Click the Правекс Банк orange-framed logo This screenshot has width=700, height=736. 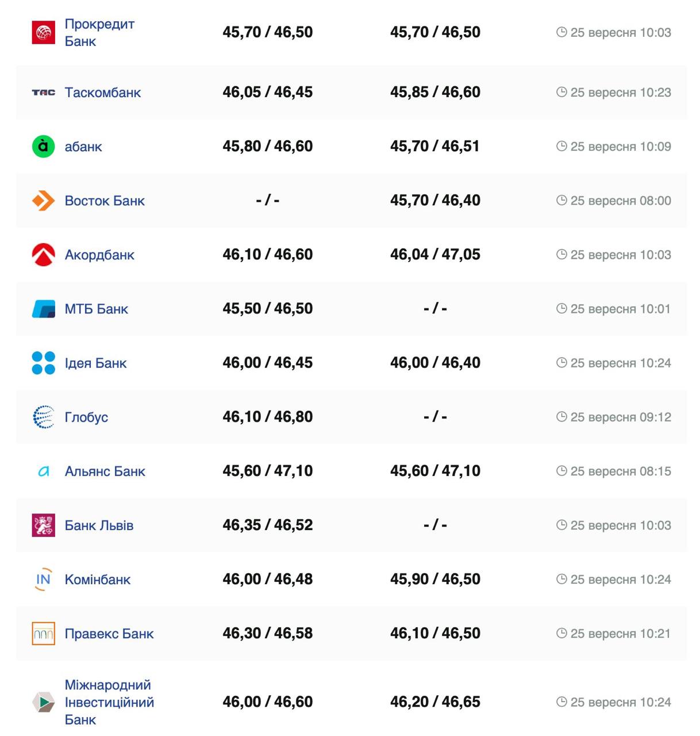pos(43,633)
